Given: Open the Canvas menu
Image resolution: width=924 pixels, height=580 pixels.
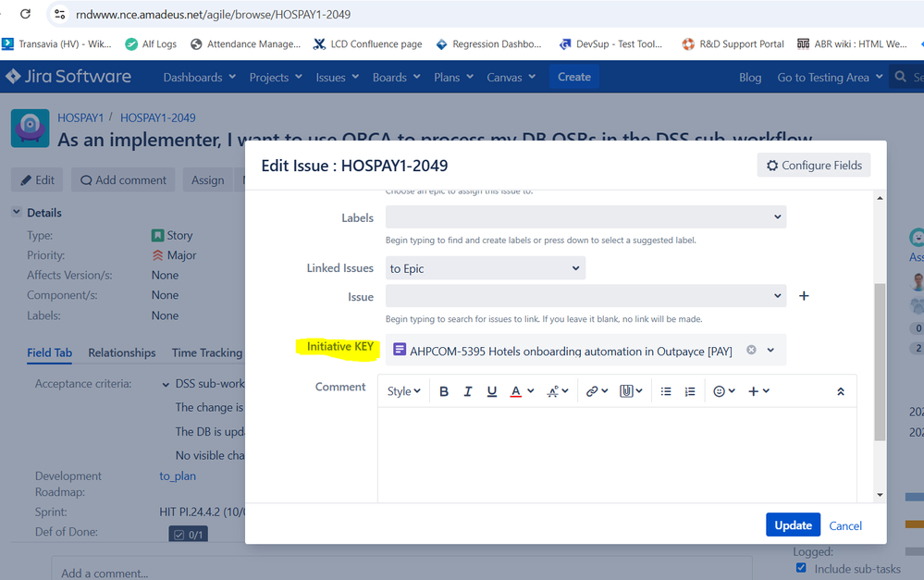Looking at the screenshot, I should tap(511, 77).
